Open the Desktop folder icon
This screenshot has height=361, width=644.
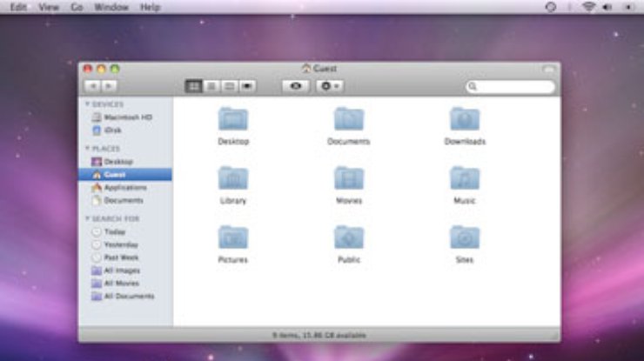(x=233, y=118)
